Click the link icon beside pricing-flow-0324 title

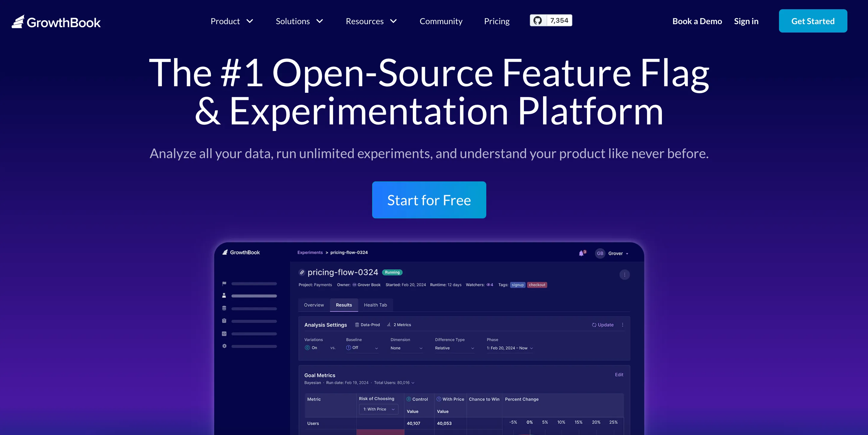coord(302,272)
